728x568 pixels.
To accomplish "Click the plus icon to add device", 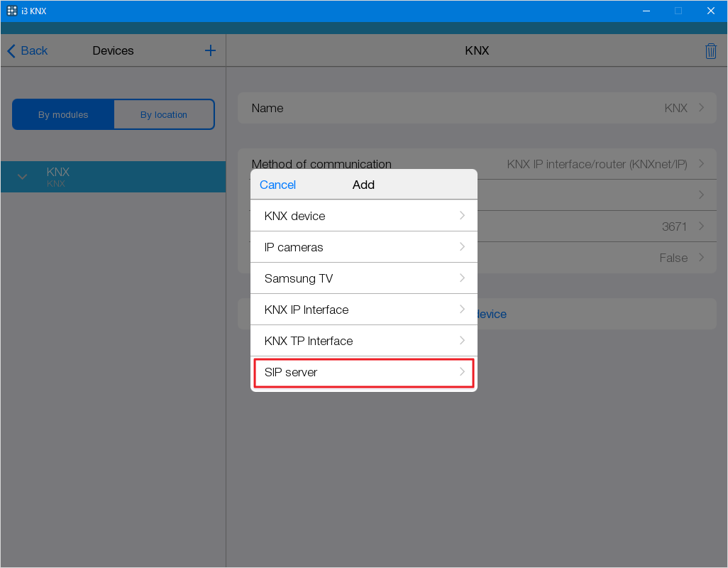I will pos(210,50).
